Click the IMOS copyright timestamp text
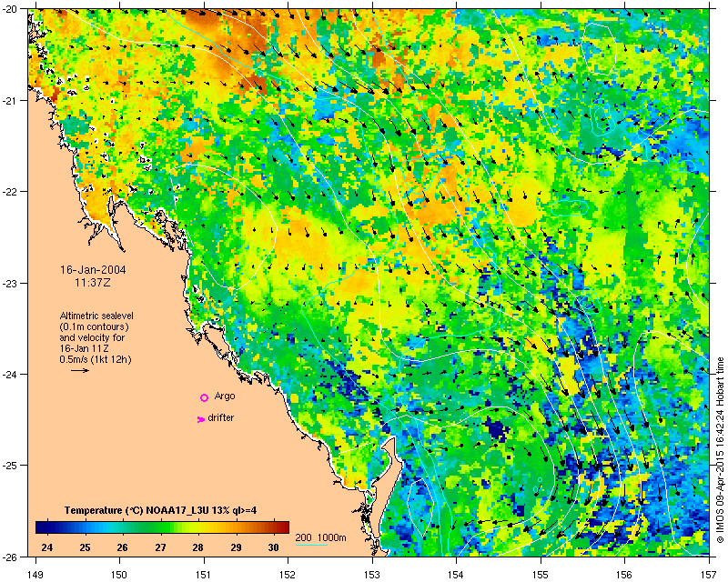Viewport: 728px width, 582px height. point(721,450)
